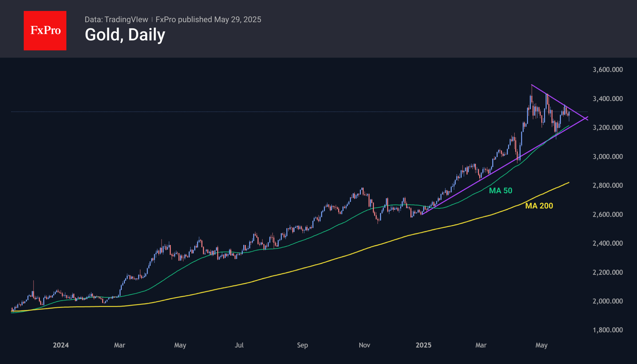Select the green MA 50 label
The image size is (637, 364).
click(501, 191)
